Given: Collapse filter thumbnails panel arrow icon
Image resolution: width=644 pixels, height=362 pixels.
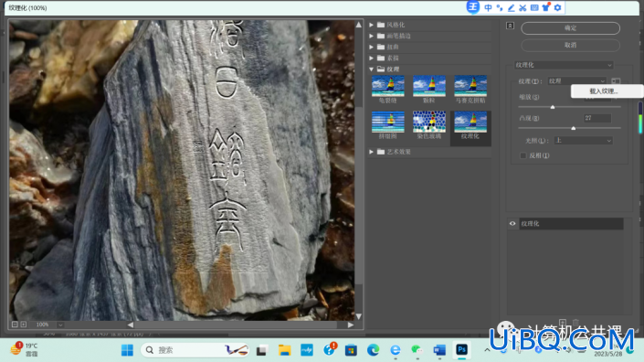Looking at the screenshot, I should 510,26.
